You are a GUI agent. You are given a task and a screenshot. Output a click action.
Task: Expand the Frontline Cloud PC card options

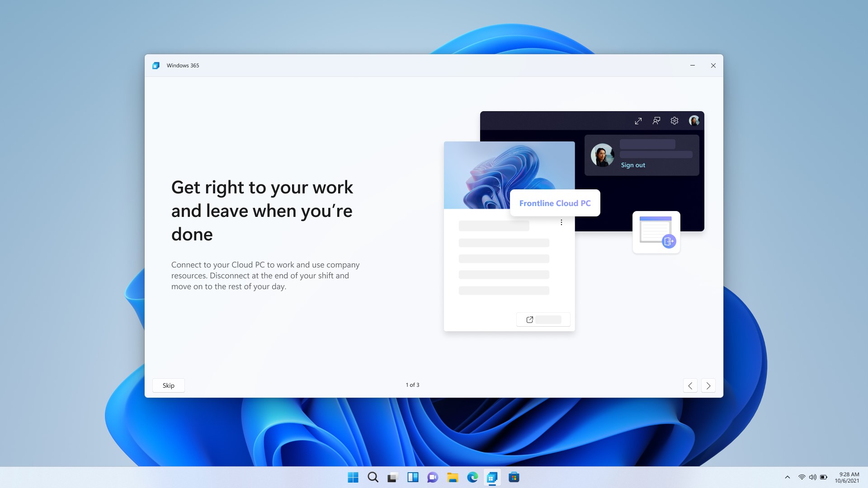click(x=561, y=222)
